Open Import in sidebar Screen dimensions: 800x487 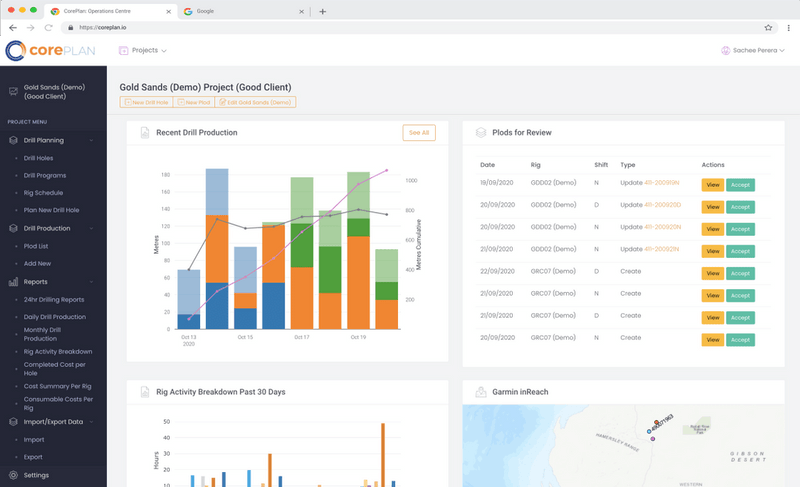34,440
